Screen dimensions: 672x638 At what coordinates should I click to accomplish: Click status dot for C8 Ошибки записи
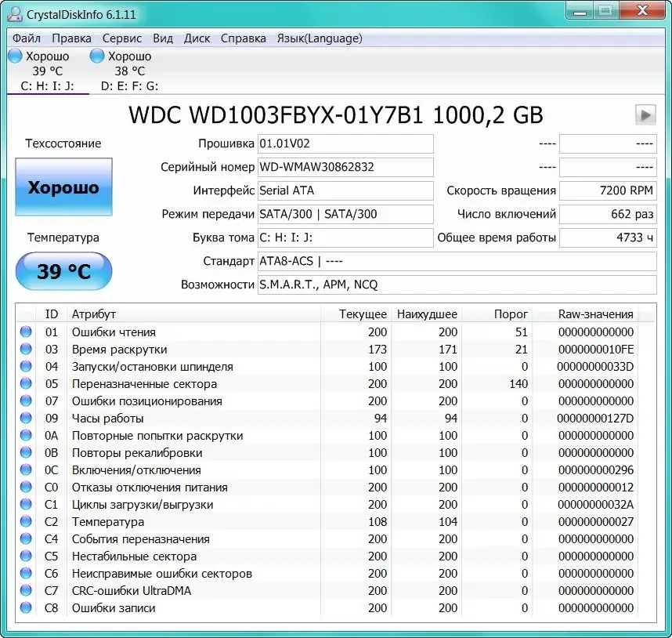(26, 607)
